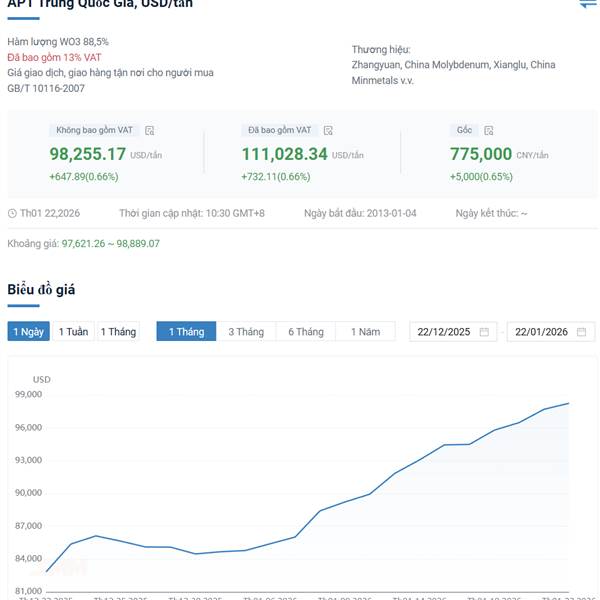The height and width of the screenshot is (600, 600).
Task: Show the 6 Tháng chart range
Action: coord(306,332)
